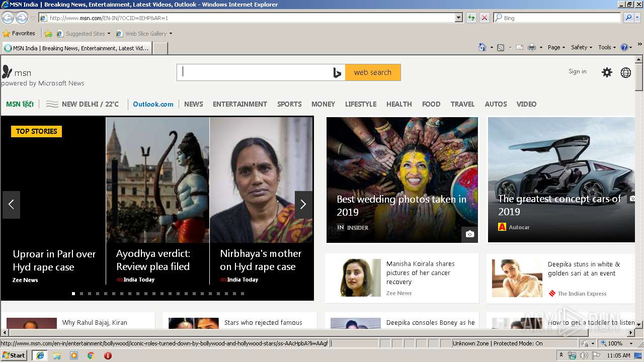Click the Start button

tap(14, 355)
